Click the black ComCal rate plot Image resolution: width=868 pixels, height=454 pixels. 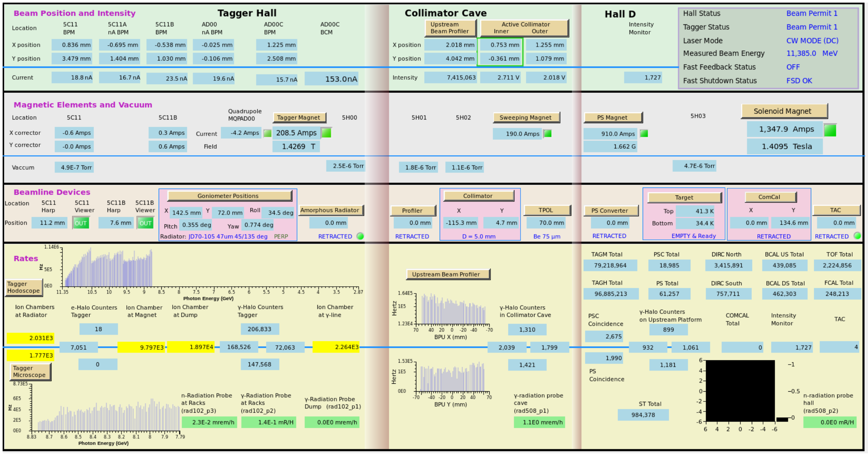(x=740, y=391)
